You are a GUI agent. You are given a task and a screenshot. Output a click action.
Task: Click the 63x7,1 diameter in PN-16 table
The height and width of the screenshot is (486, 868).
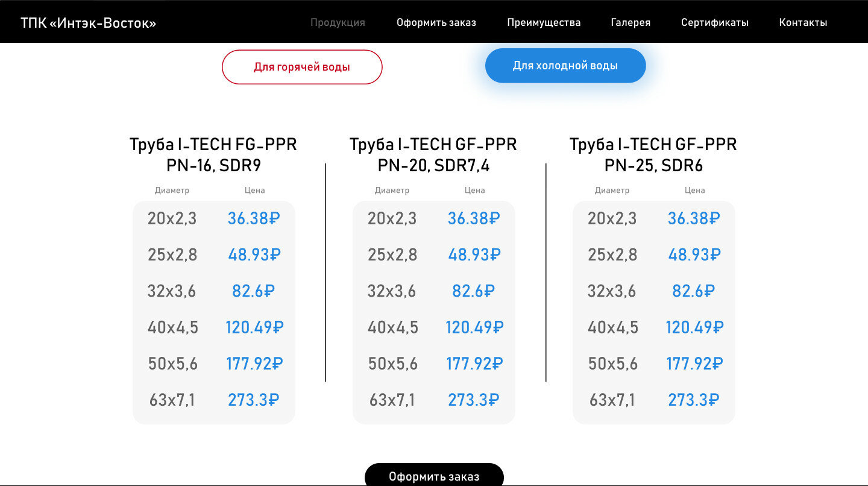click(172, 400)
